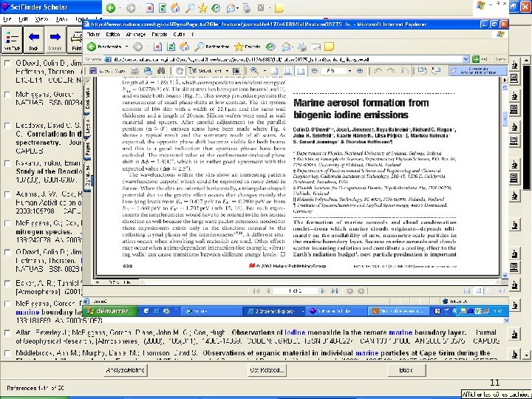Click the binoculars Search icon in Acrobat

coord(161,71)
